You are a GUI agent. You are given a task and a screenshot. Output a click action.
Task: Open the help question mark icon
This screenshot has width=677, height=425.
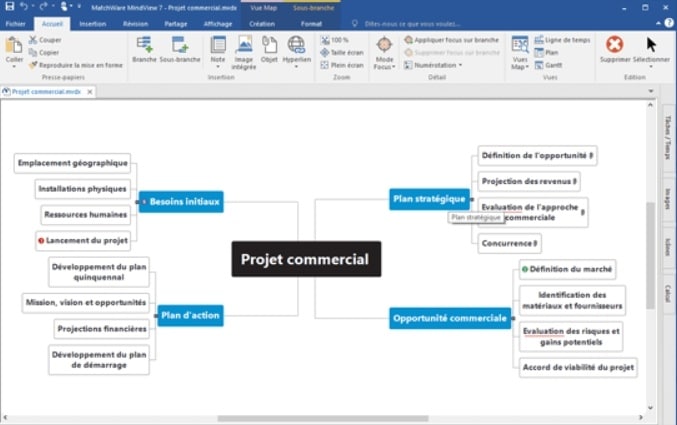point(669,23)
